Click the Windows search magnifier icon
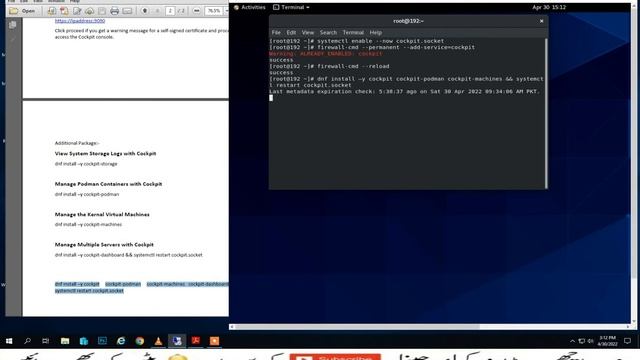Image resolution: width=640 pixels, height=360 pixels. point(27,341)
